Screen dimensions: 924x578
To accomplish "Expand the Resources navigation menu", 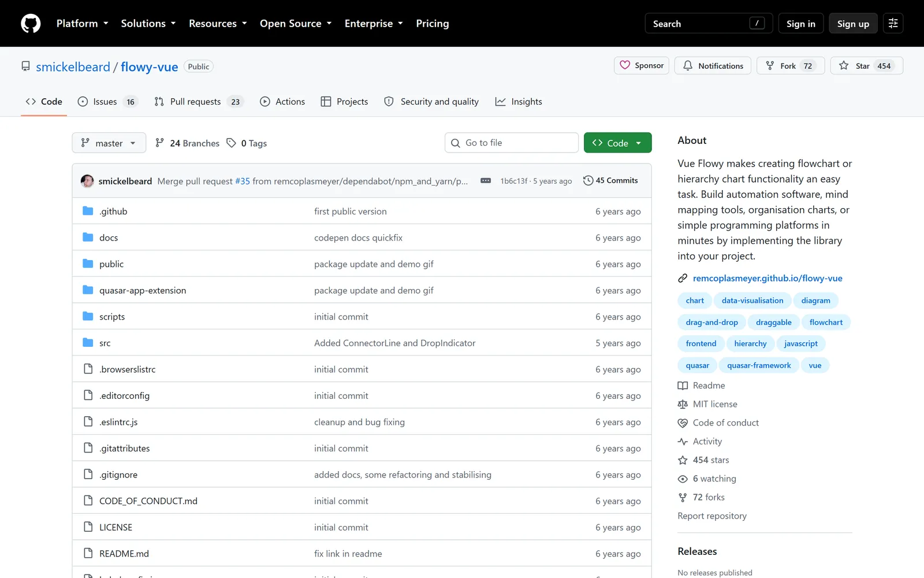I will 218,24.
